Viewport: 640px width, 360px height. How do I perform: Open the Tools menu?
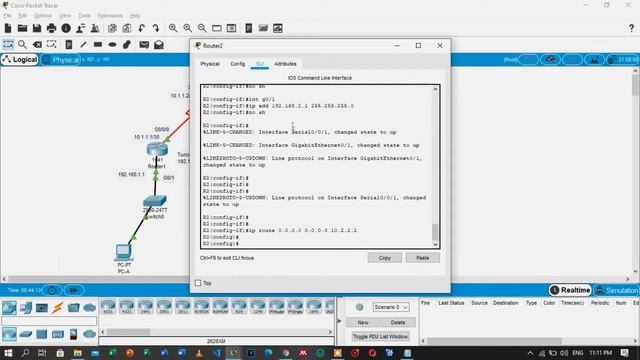[x=84, y=16]
